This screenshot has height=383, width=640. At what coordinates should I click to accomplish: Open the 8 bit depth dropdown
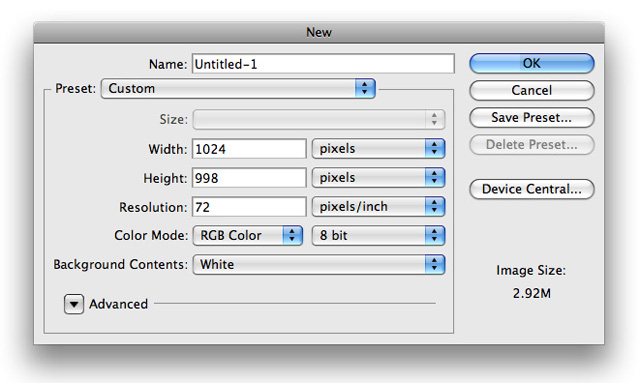point(378,236)
